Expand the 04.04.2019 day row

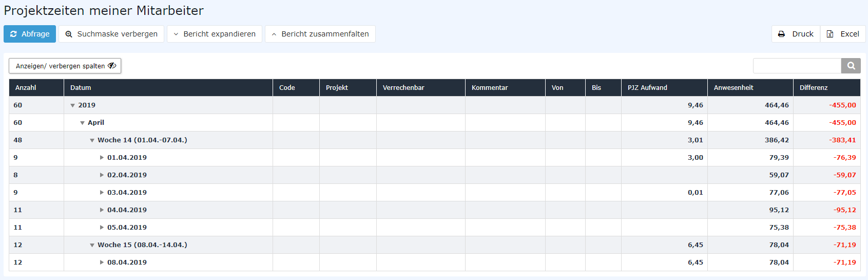[x=102, y=210]
